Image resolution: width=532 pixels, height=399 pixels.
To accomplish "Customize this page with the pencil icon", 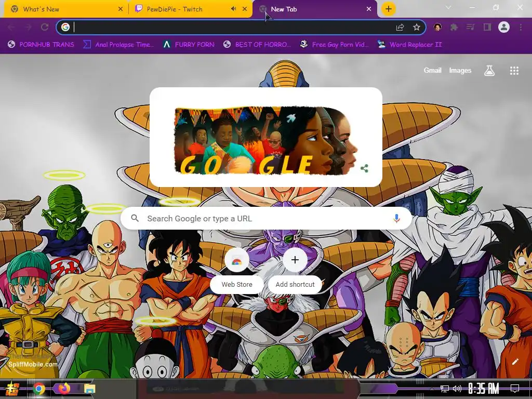I will click(x=515, y=362).
